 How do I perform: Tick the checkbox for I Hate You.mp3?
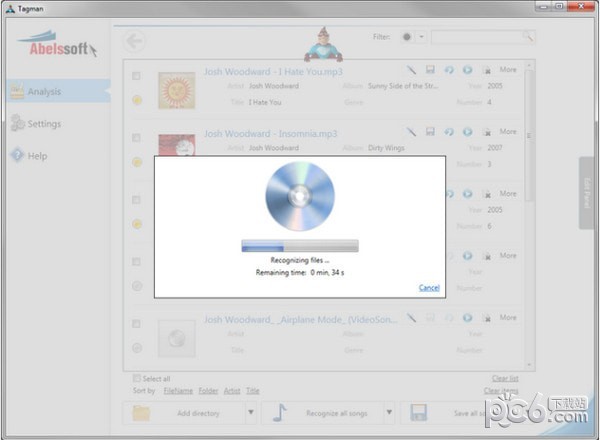point(136,76)
